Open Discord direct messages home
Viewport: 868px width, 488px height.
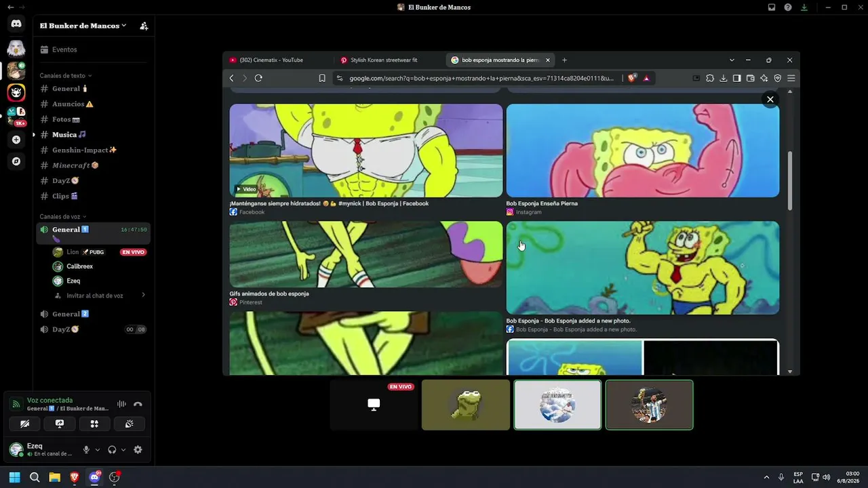tap(16, 24)
